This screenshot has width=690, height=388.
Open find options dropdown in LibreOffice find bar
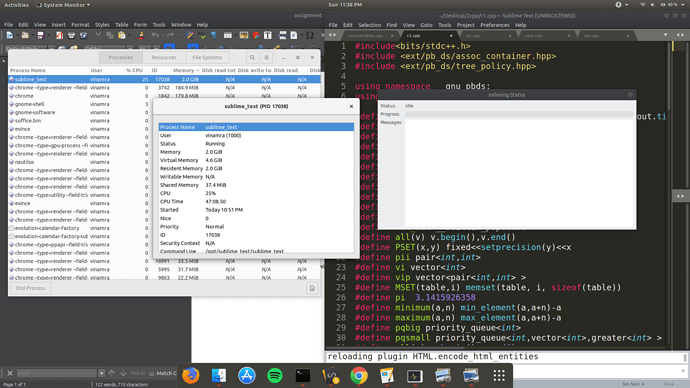(x=102, y=373)
